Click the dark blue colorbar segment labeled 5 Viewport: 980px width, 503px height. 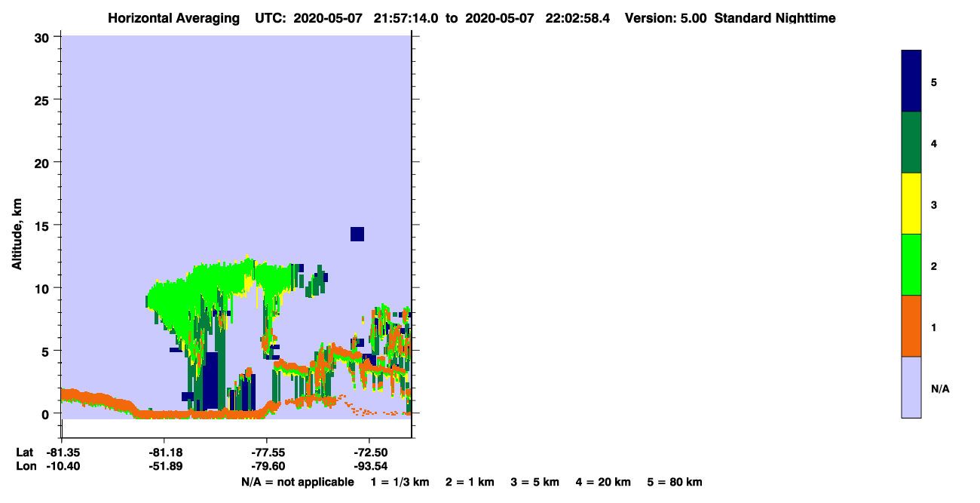tap(911, 81)
